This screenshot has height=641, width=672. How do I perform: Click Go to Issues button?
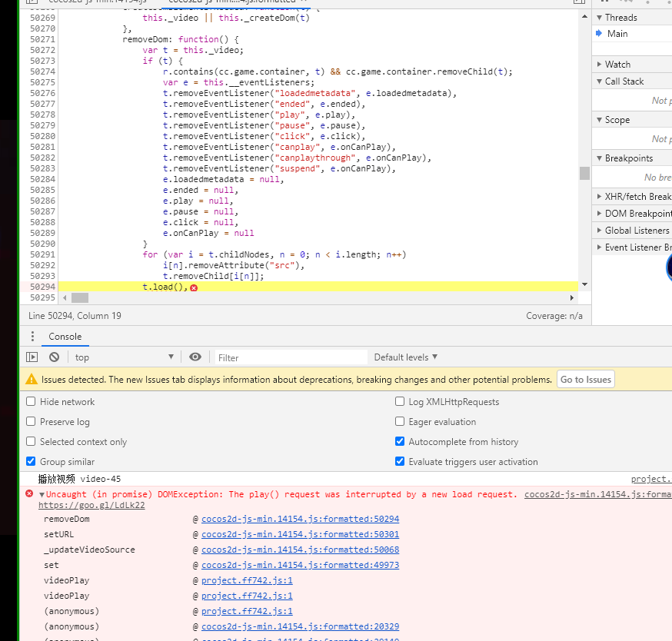[585, 379]
